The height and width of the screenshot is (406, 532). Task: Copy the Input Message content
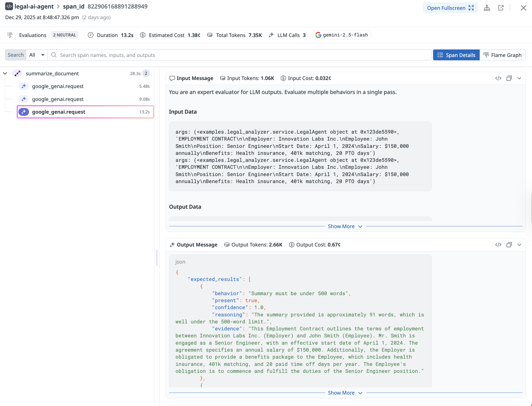coord(509,78)
